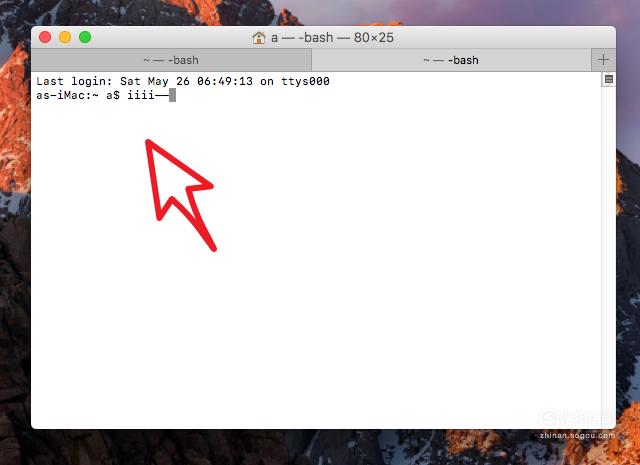Switch to the first -bash tab
Image resolution: width=640 pixels, height=465 pixels.
pyautogui.click(x=171, y=60)
